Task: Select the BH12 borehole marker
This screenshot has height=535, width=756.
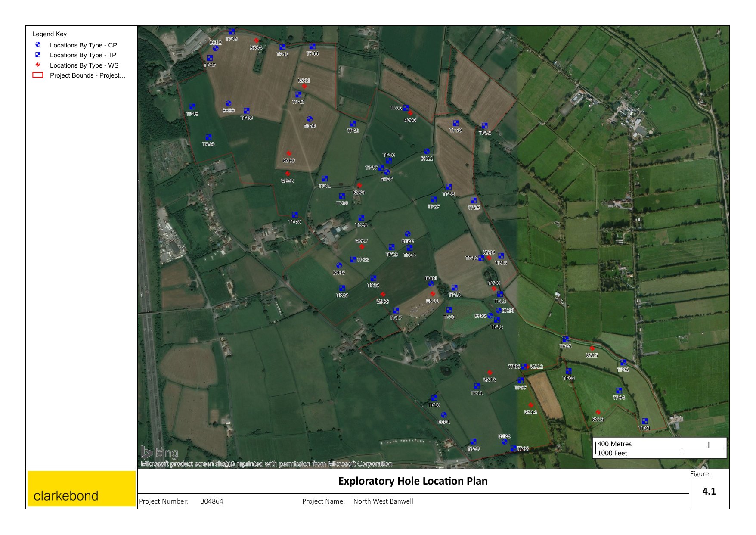Action: 216,48
